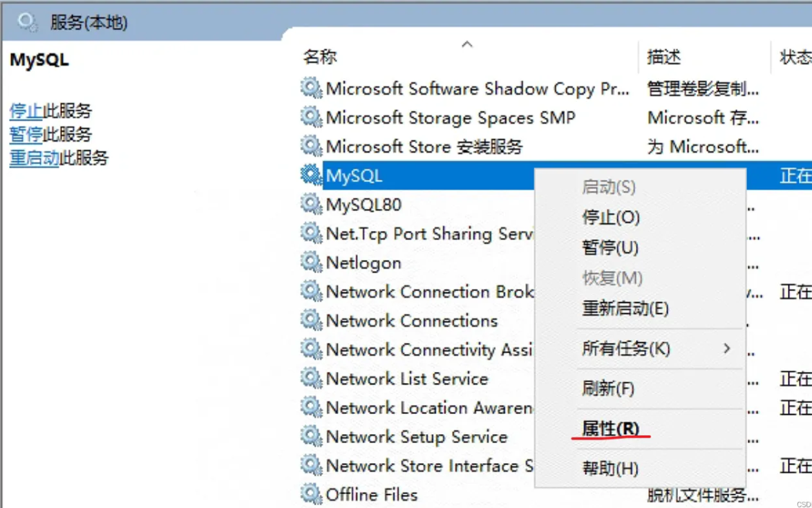Click the gear icon beside Network Location Awareness
The image size is (812, 508).
311,407
